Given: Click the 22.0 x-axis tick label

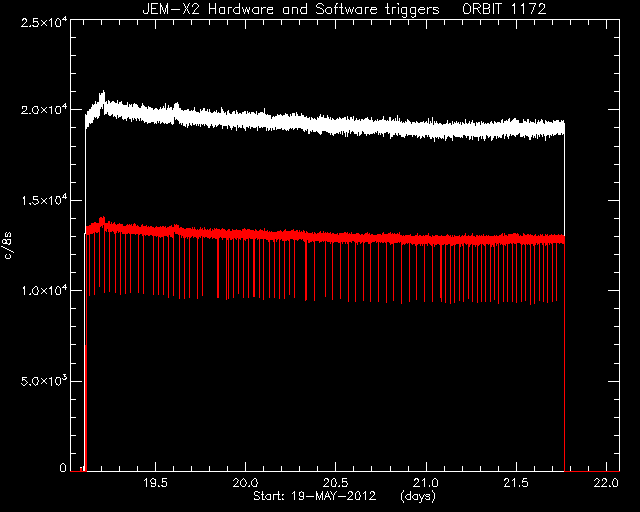Looking at the screenshot, I should (607, 483).
